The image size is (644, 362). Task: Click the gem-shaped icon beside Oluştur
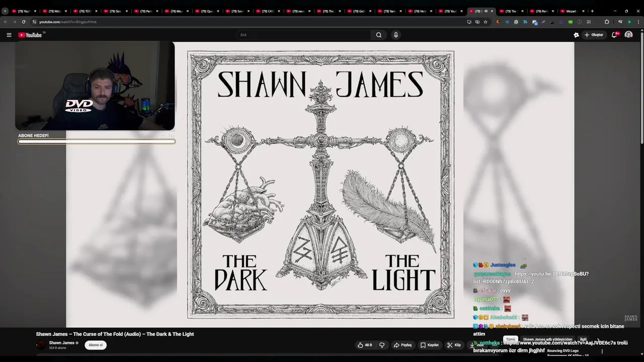coord(576,35)
